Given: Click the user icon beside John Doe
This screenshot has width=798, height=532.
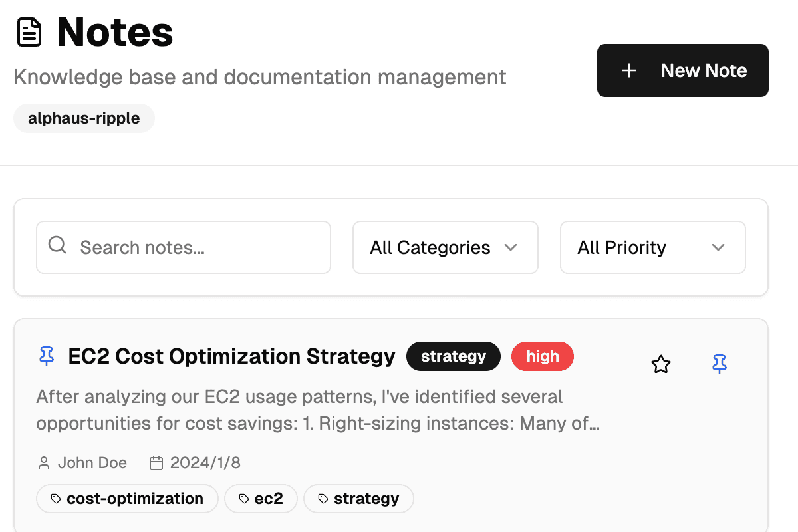Looking at the screenshot, I should [x=44, y=463].
